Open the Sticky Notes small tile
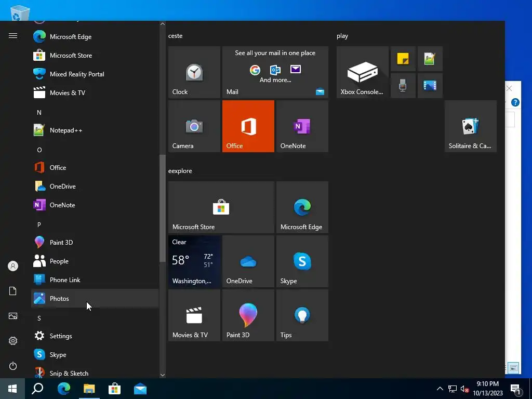Image resolution: width=532 pixels, height=399 pixels. coord(403,59)
